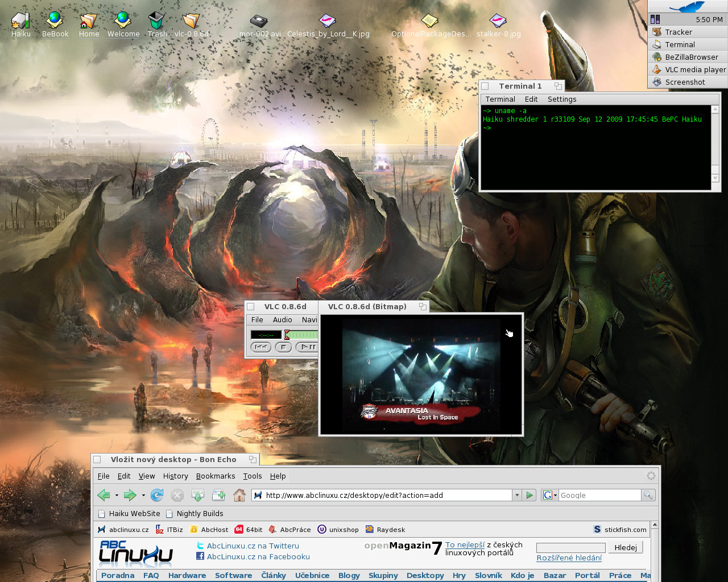The width and height of the screenshot is (728, 582).
Task: Open Back history dropdown arrow
Action: (117, 495)
